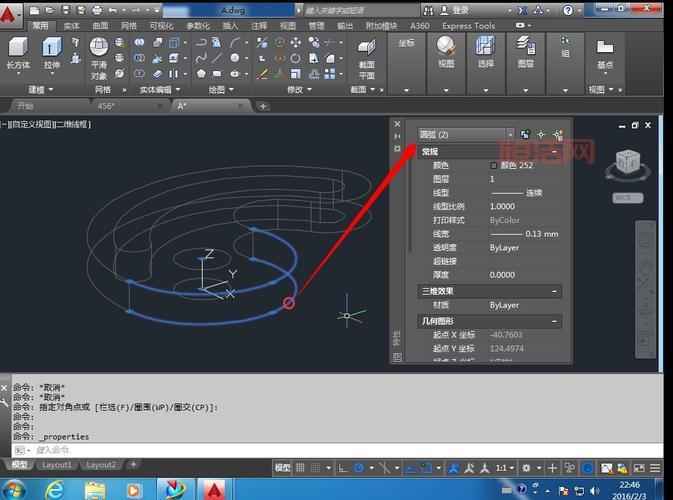The image size is (673, 500).
Task: Click the select objects icon in properties panel
Action: click(x=541, y=134)
